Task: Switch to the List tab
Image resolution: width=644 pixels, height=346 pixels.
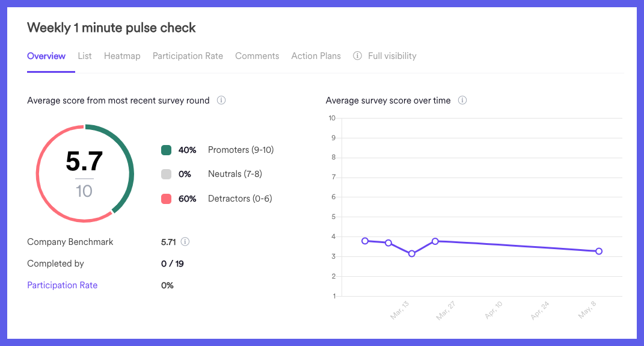Action: [x=85, y=56]
